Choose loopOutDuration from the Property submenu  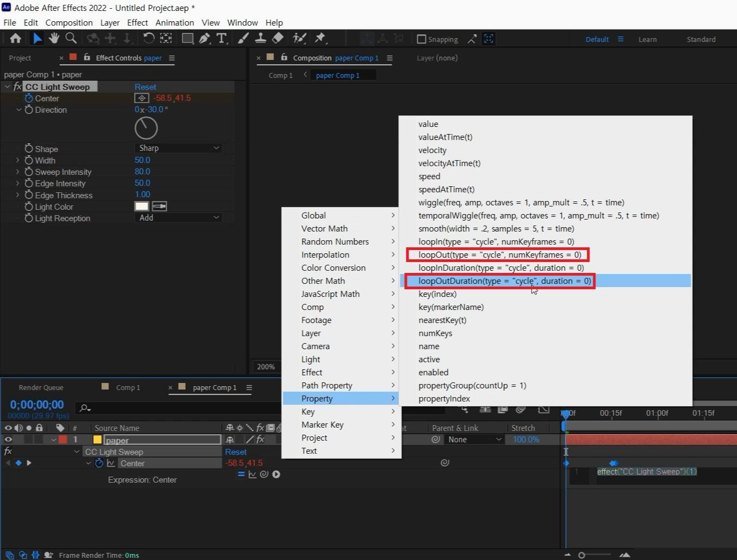click(x=546, y=281)
